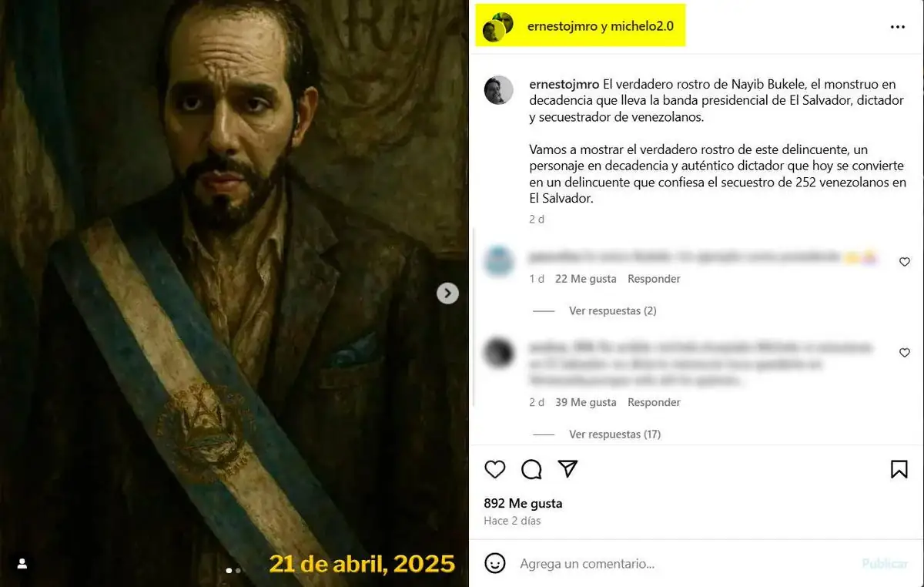Like the post with heart icon

click(x=495, y=469)
